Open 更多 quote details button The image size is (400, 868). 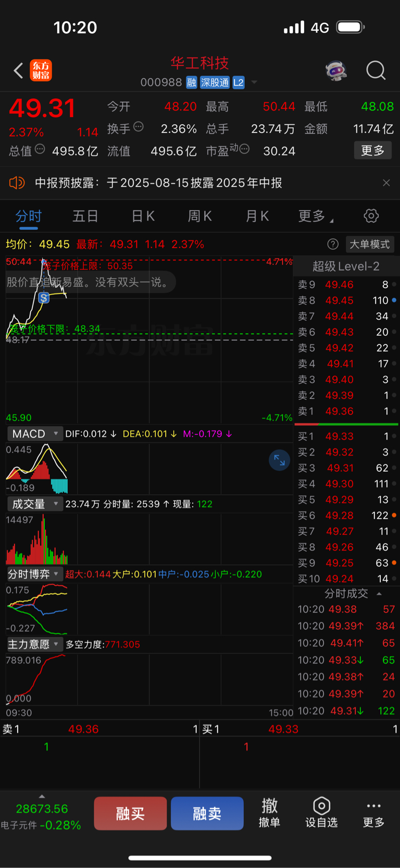click(x=373, y=151)
